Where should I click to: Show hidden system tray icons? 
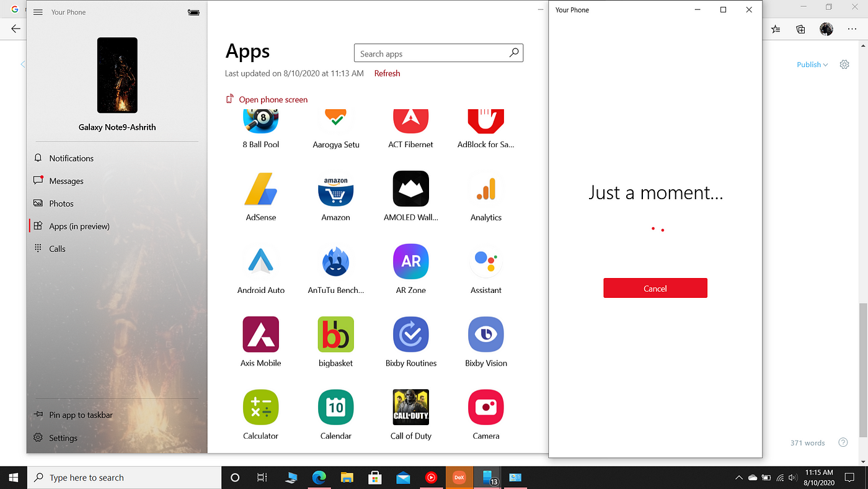(738, 478)
